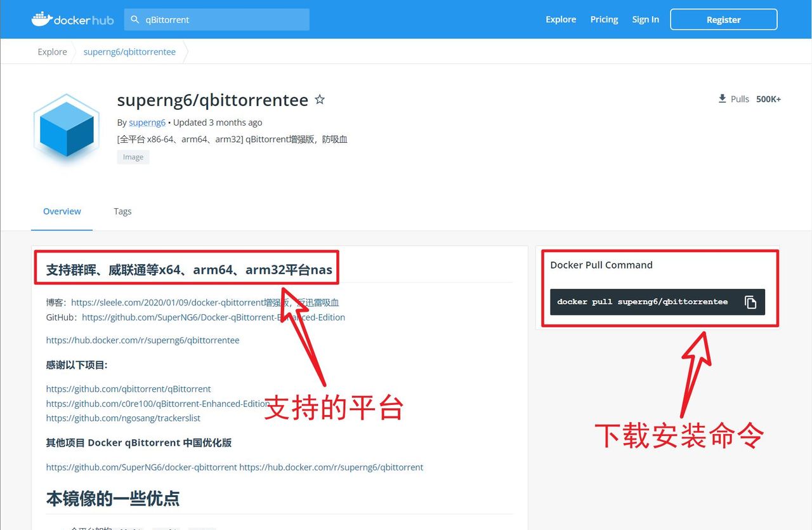
Task: Copy the docker pull command
Action: pyautogui.click(x=750, y=302)
